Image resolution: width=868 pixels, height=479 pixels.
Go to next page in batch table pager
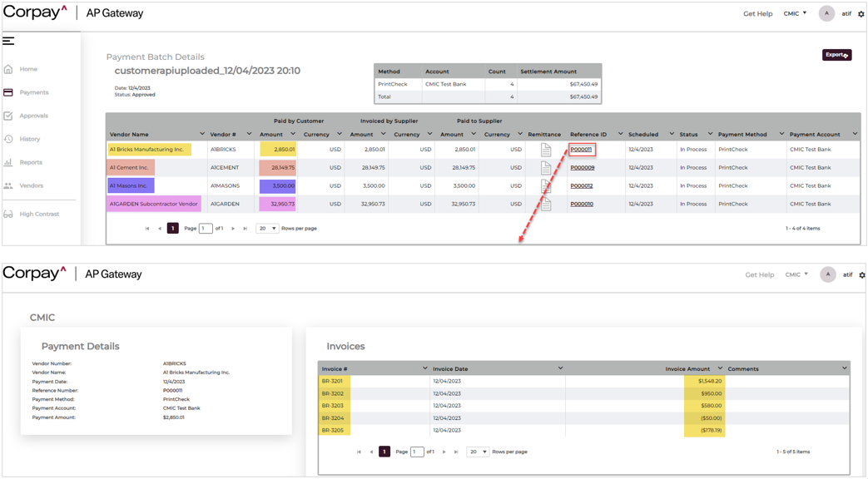click(233, 229)
